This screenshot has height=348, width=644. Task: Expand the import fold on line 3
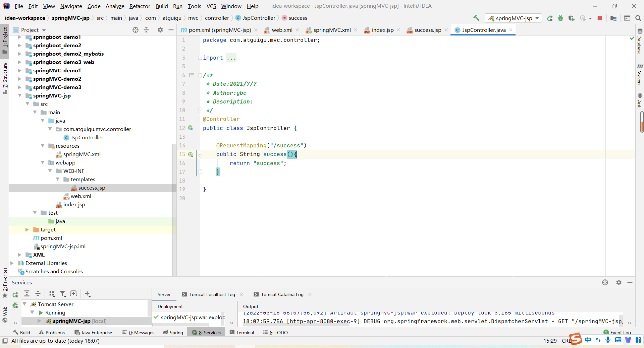[200, 58]
